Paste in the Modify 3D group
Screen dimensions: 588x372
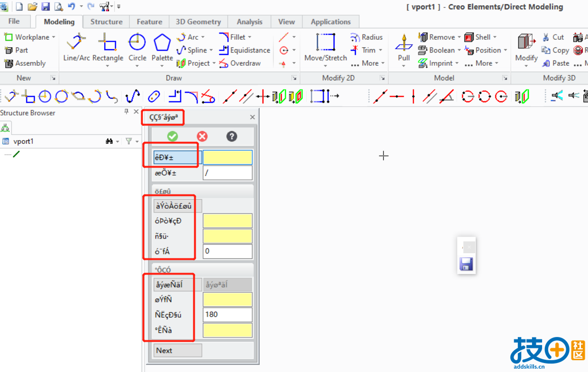(555, 63)
